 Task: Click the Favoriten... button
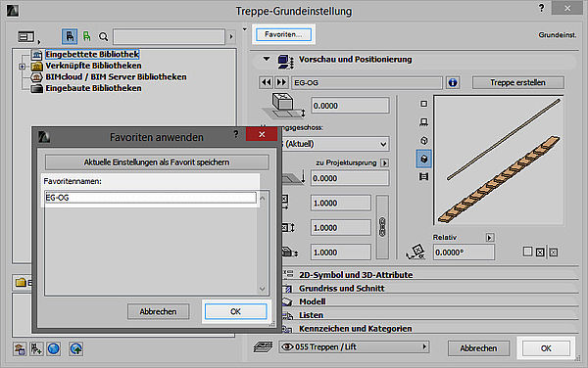(x=283, y=34)
